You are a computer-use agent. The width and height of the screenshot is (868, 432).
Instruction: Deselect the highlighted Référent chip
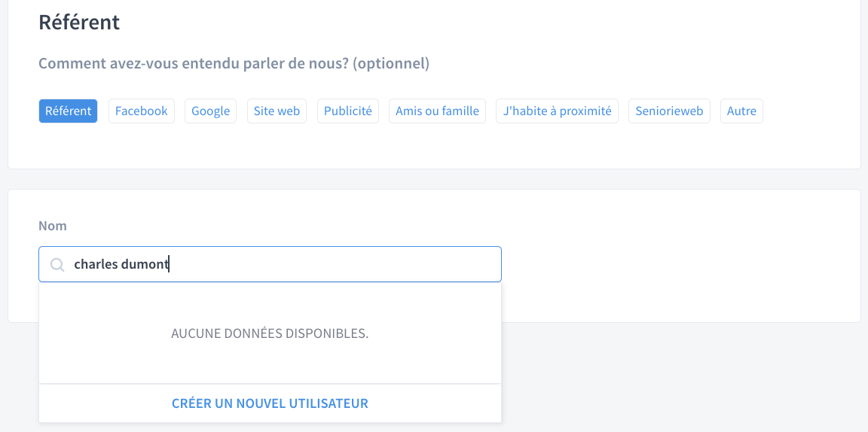[x=68, y=111]
